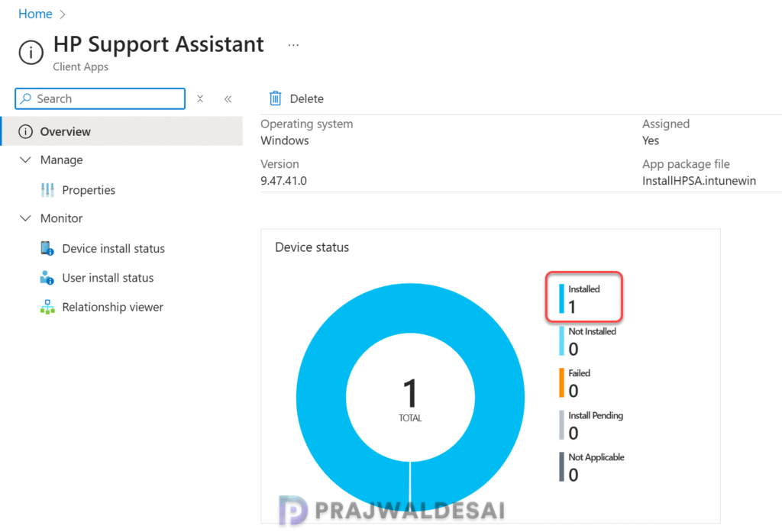782x532 pixels.
Task: Click the Not Installed legend label
Action: 592,331
